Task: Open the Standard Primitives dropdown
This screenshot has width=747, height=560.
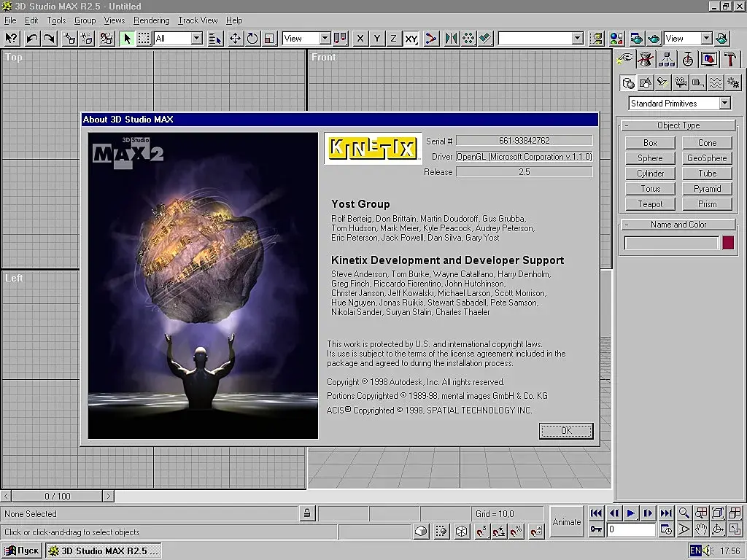Action: pyautogui.click(x=724, y=104)
